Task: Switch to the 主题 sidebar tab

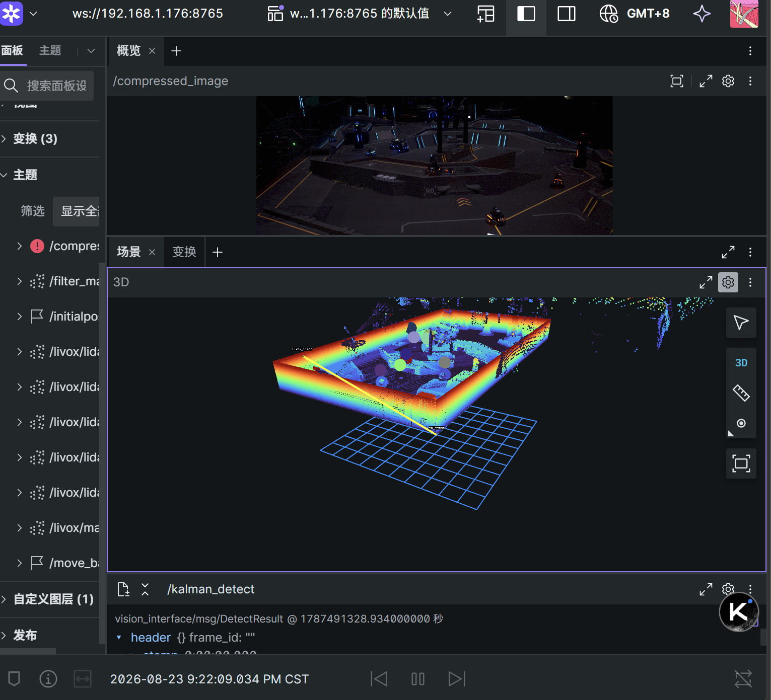Action: click(x=50, y=51)
